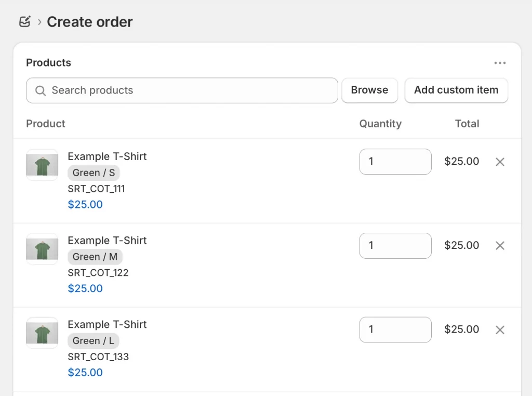
Task: Open the Products more actions menu
Action: pos(500,63)
